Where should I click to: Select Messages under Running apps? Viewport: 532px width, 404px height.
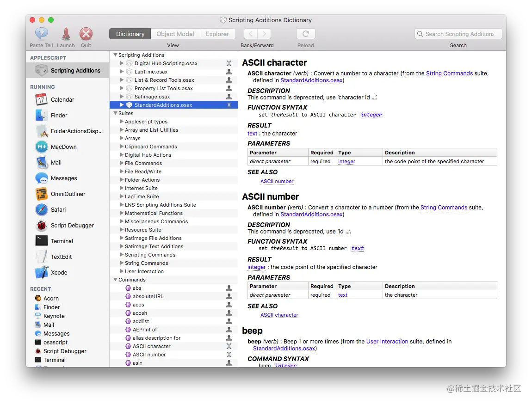coord(68,178)
